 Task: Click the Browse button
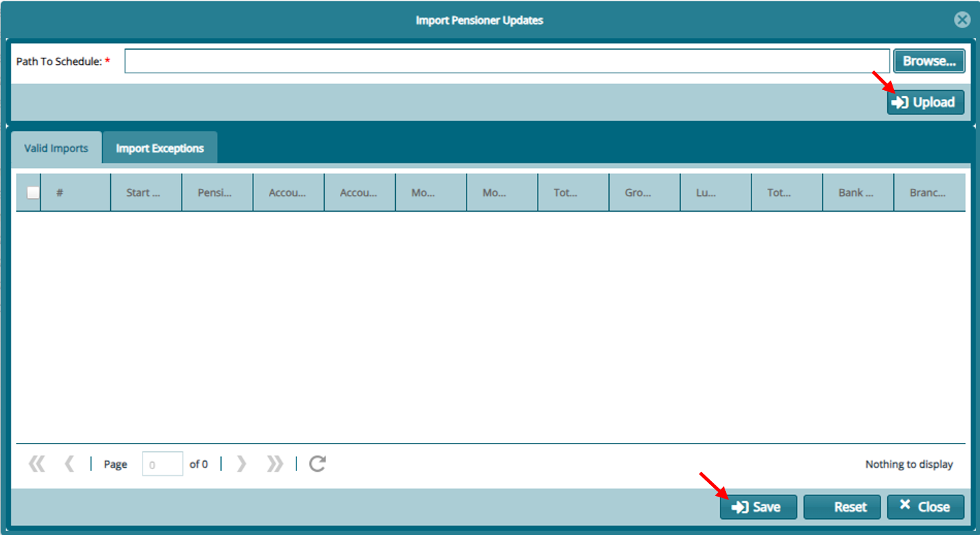pos(929,61)
